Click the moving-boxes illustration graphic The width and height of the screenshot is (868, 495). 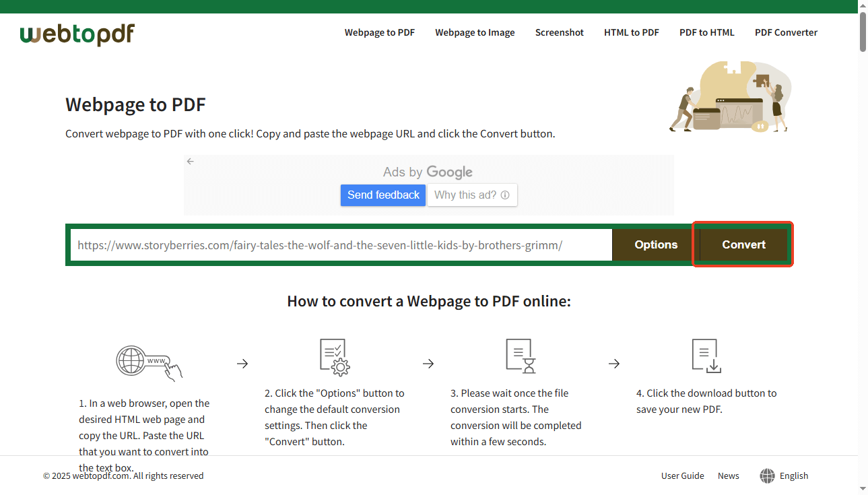(x=731, y=96)
